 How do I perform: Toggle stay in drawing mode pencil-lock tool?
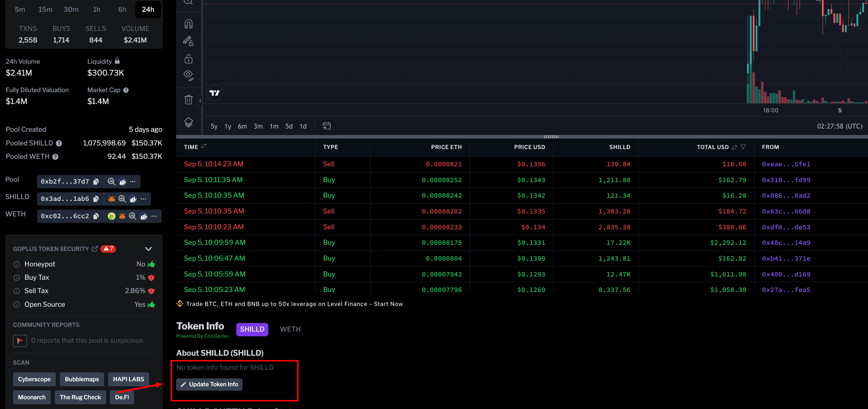point(188,41)
